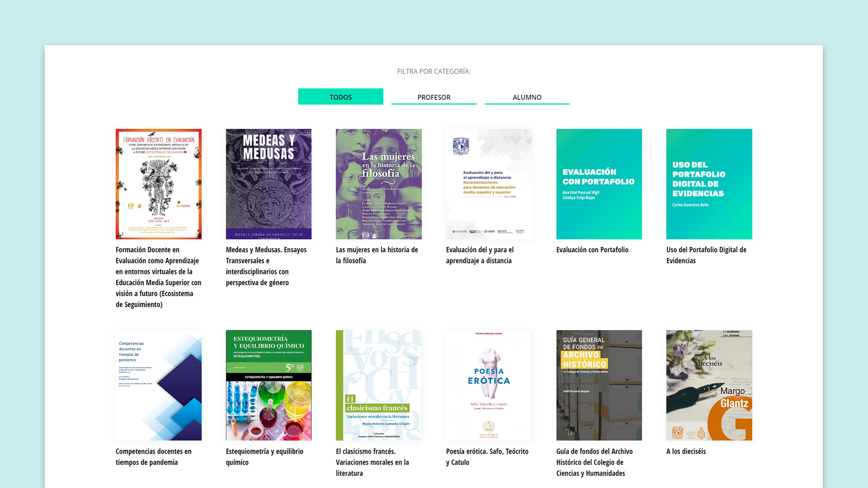Select the Margo Glantz A los dieciséis cover
This screenshot has height=488, width=868.
709,385
